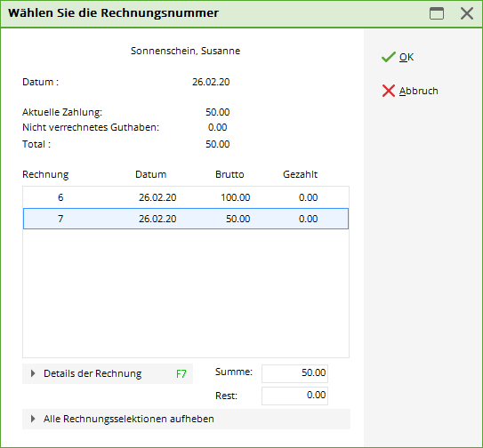Click empty area of invoice list

(186, 292)
